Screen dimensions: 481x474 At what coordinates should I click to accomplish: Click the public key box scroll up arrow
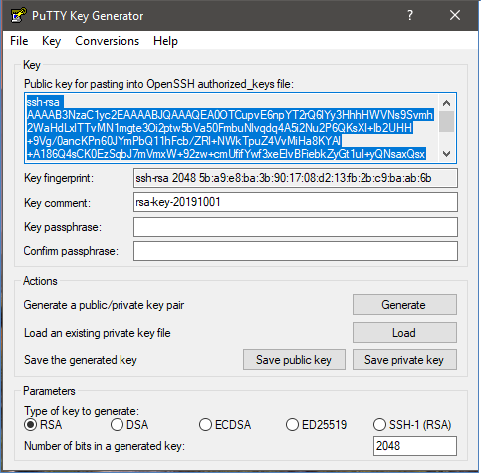pos(447,103)
